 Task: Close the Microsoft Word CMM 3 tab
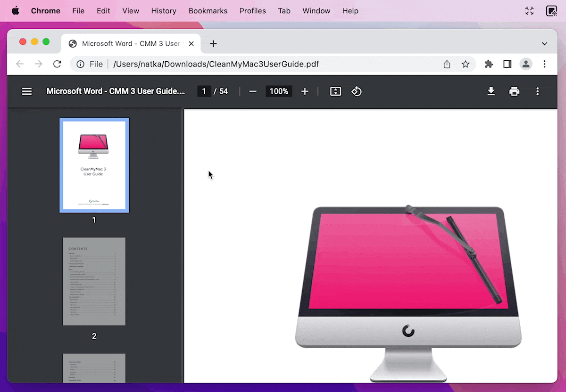point(191,44)
